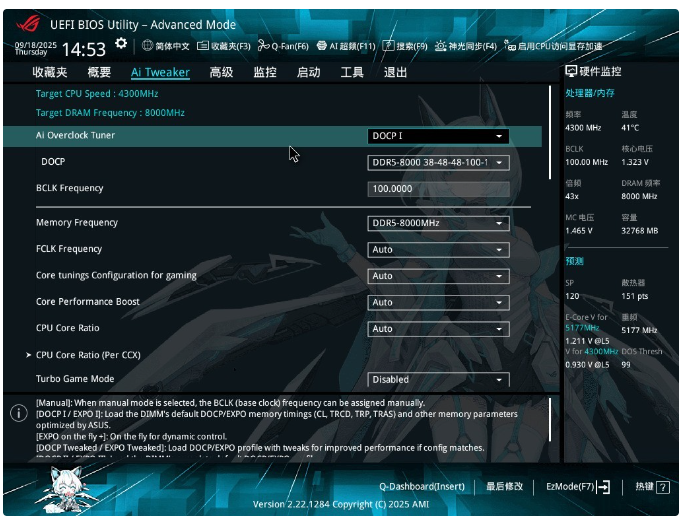Open Ai Overclock Tuner DOCP I dropdown
Viewport: 690px width, 522px height.
438,136
